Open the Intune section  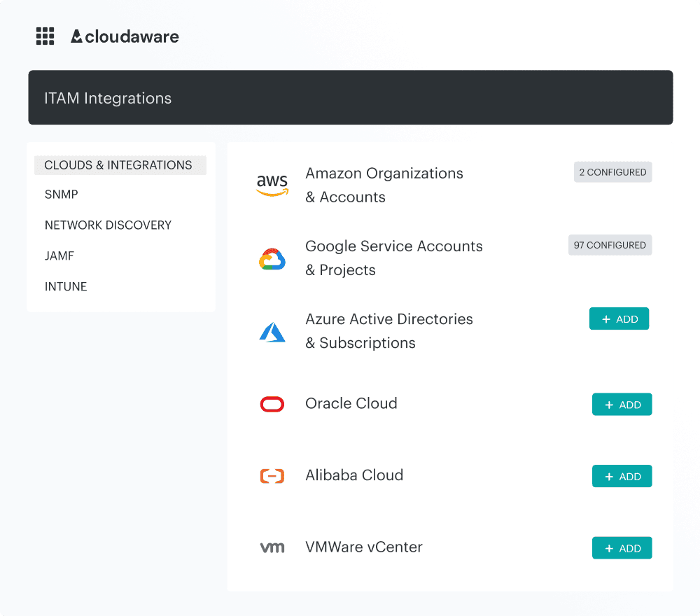pos(66,286)
